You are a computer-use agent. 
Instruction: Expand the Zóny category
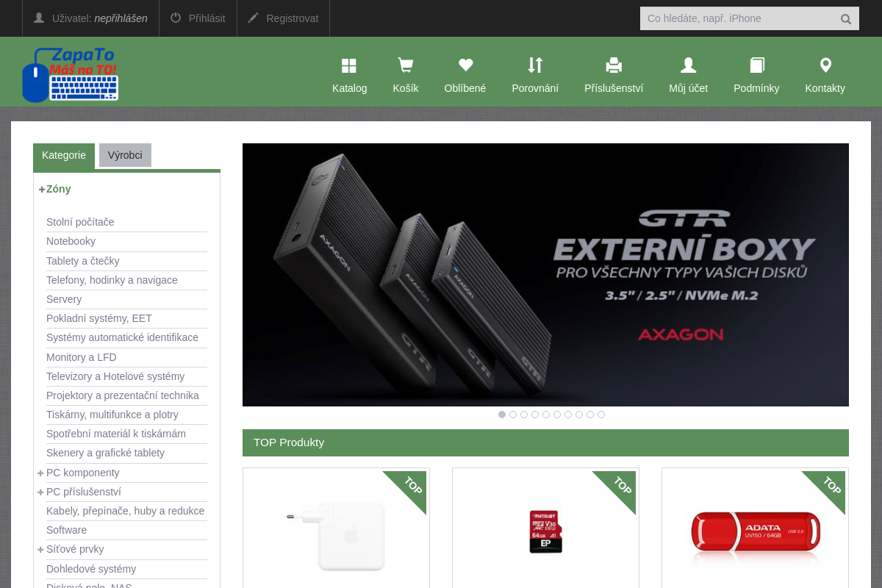42,189
